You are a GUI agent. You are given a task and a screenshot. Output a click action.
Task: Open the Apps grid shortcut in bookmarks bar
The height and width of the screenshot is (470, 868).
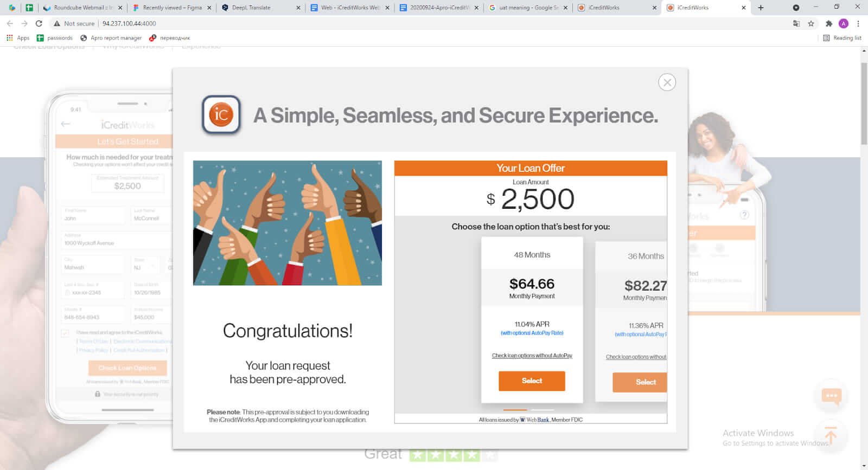[x=9, y=38]
